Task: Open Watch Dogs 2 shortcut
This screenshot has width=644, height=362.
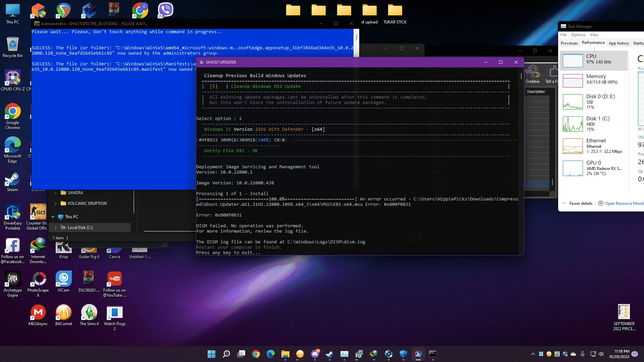Action: tap(114, 317)
